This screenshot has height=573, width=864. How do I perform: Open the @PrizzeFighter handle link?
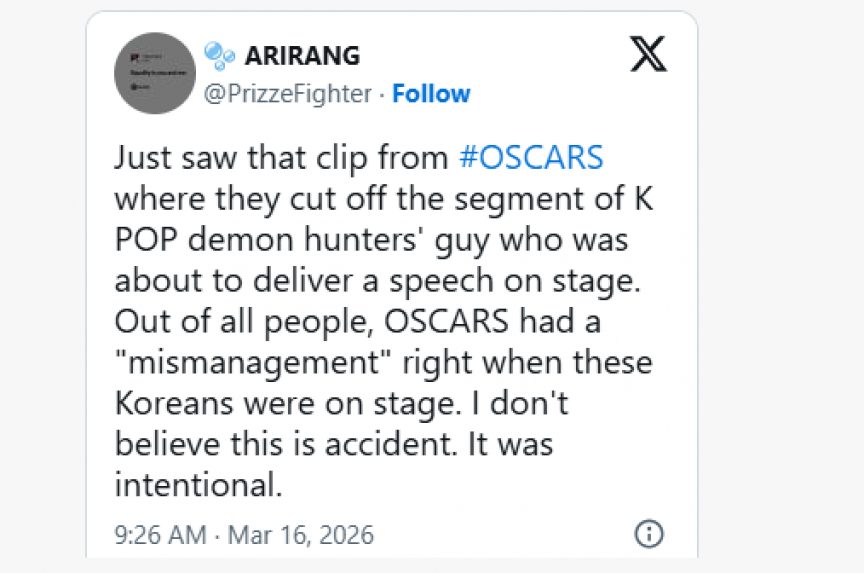click(x=287, y=94)
